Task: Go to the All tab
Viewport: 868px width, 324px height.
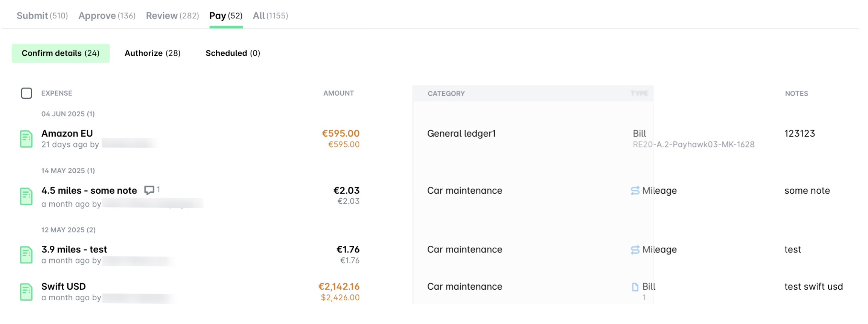Action: 270,16
